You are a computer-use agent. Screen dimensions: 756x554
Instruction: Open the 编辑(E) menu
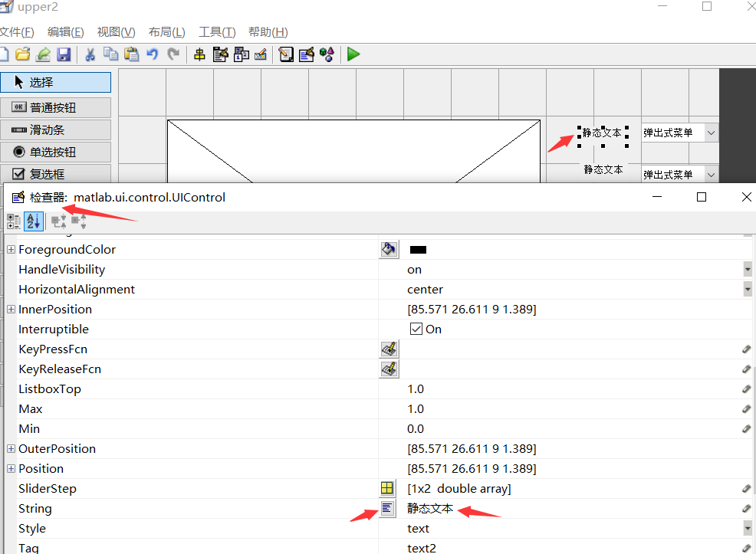coord(66,32)
